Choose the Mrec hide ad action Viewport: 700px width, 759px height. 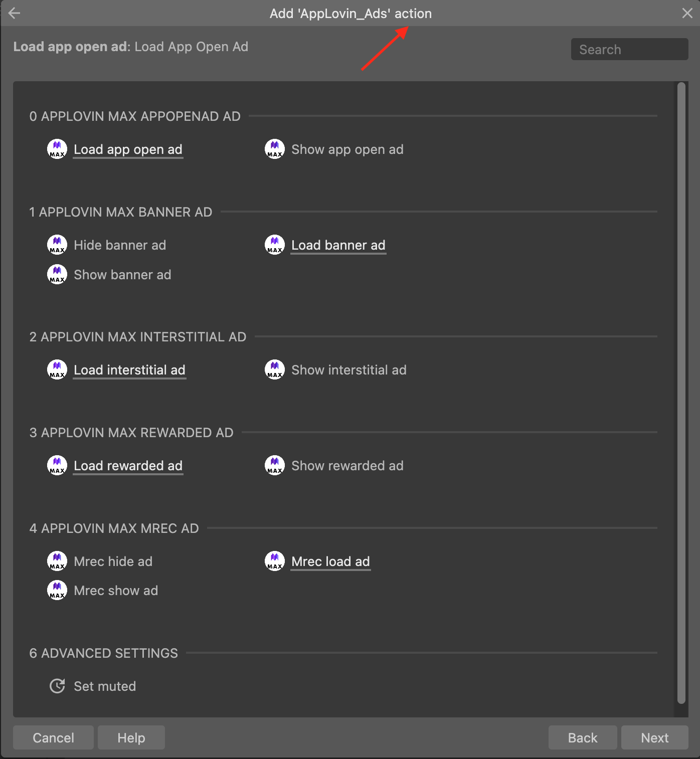point(113,561)
